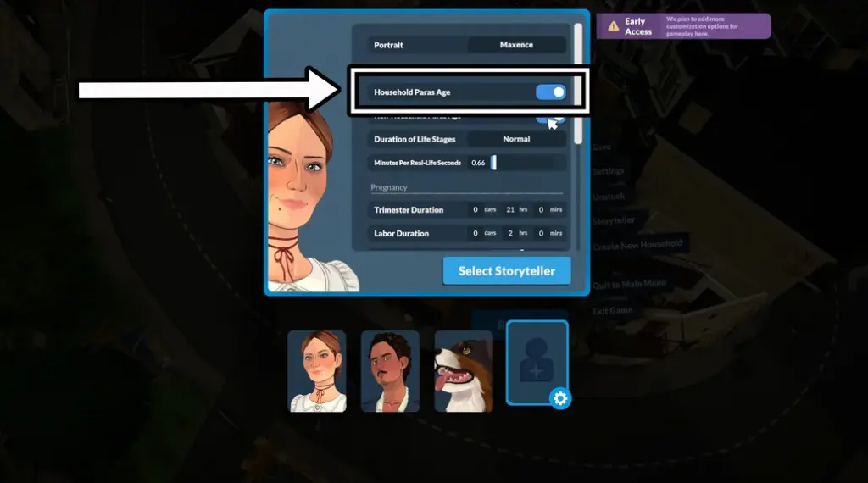Screen dimensions: 868x483
Task: Select the woman storyteller portrait card
Action: [x=317, y=371]
